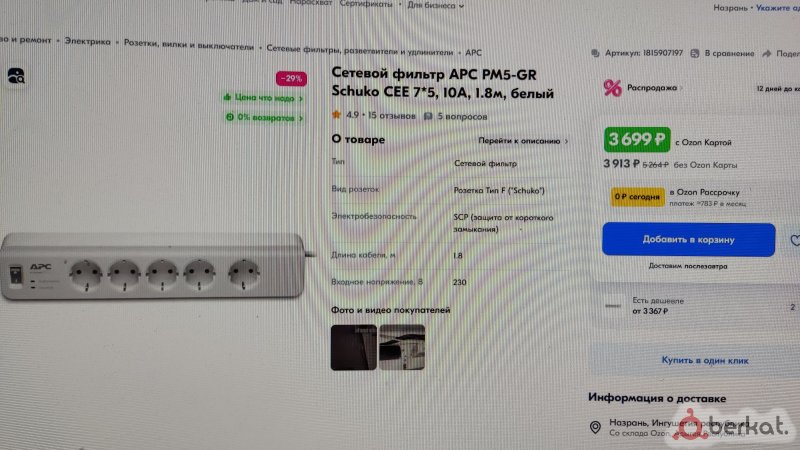Expand the 0% возвратов chevron
Image resolution: width=800 pixels, height=450 pixels.
(x=301, y=118)
